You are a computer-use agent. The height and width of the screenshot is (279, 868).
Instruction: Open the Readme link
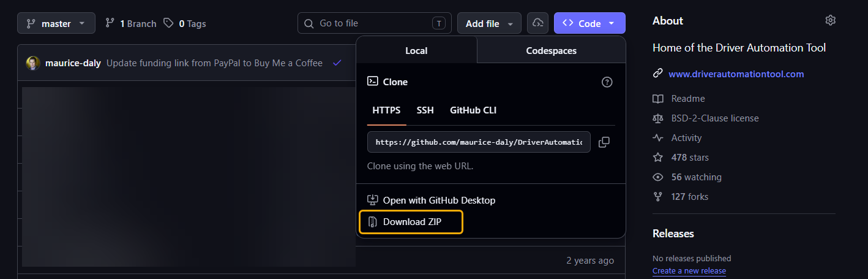pyautogui.click(x=688, y=98)
